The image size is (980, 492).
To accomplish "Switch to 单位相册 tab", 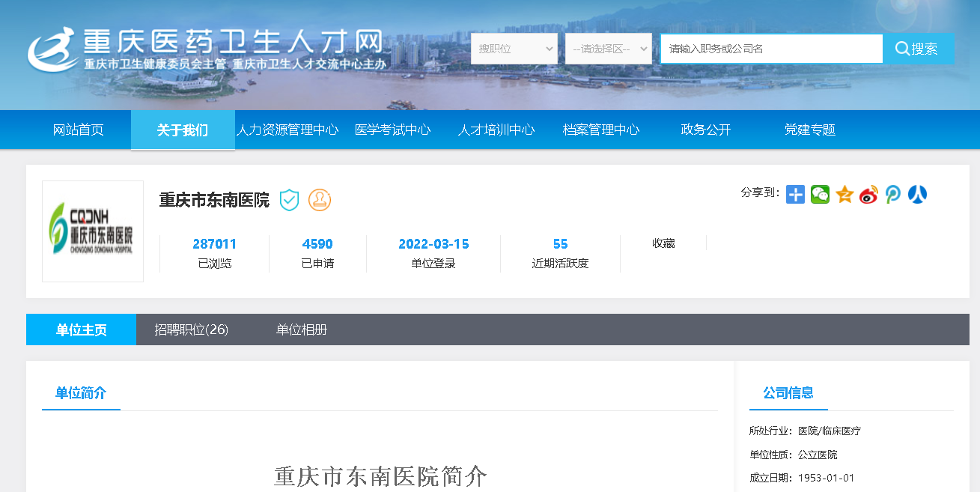I will 301,330.
